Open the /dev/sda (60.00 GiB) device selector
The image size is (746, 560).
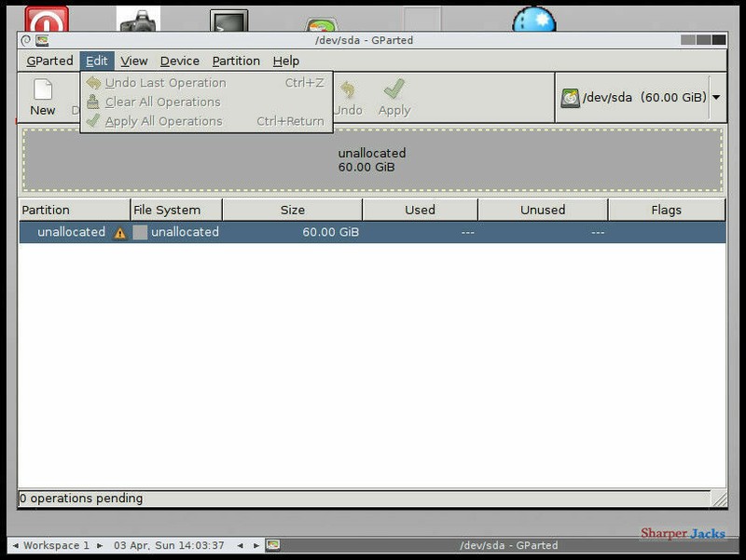click(x=640, y=98)
